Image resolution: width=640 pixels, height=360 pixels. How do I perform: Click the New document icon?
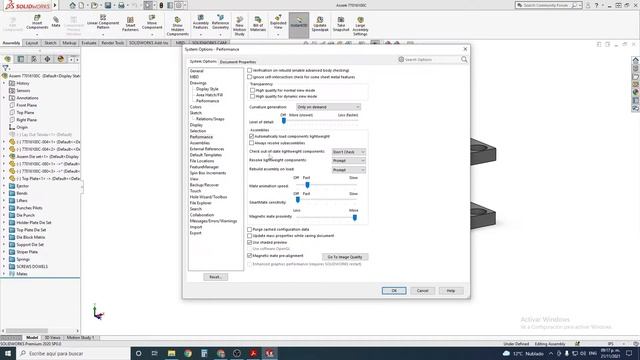(81, 5)
